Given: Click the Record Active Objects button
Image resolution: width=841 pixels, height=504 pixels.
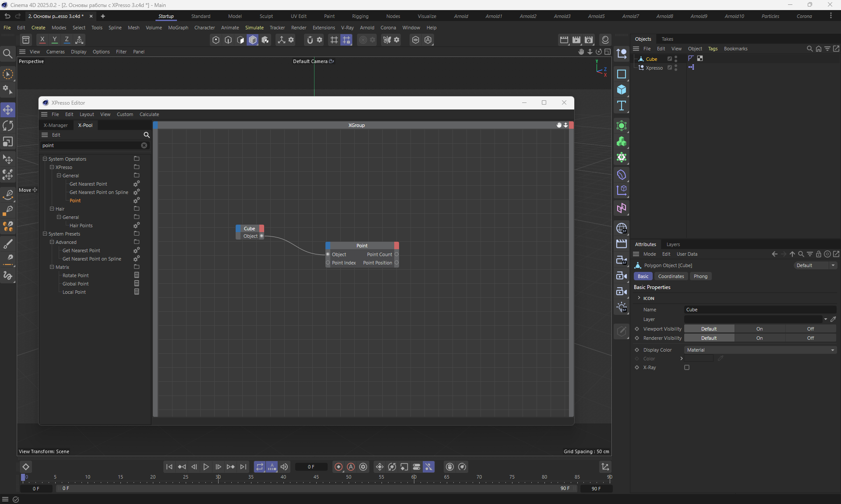Looking at the screenshot, I should coord(338,467).
